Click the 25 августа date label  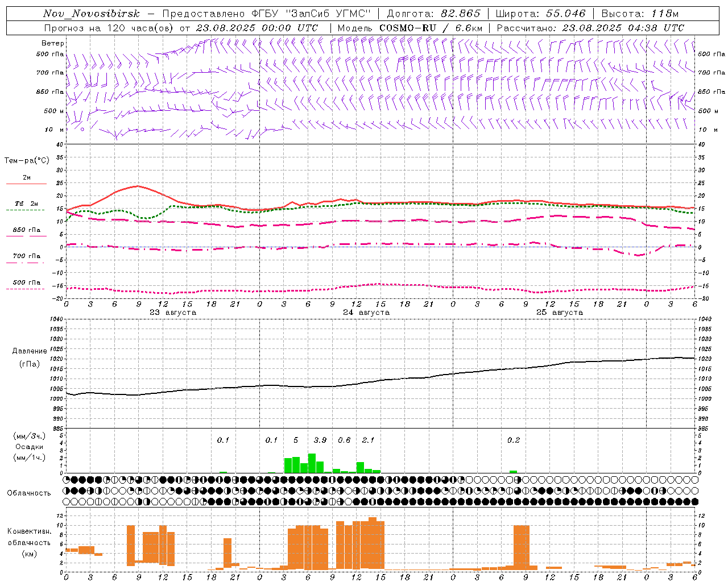560,313
